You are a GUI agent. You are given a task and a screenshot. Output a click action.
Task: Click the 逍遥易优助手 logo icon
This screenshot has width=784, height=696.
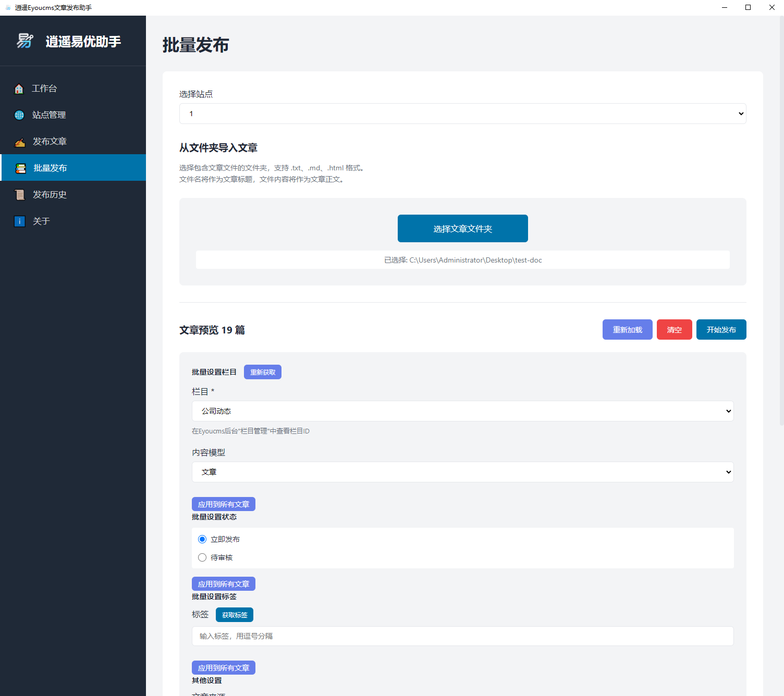point(25,41)
